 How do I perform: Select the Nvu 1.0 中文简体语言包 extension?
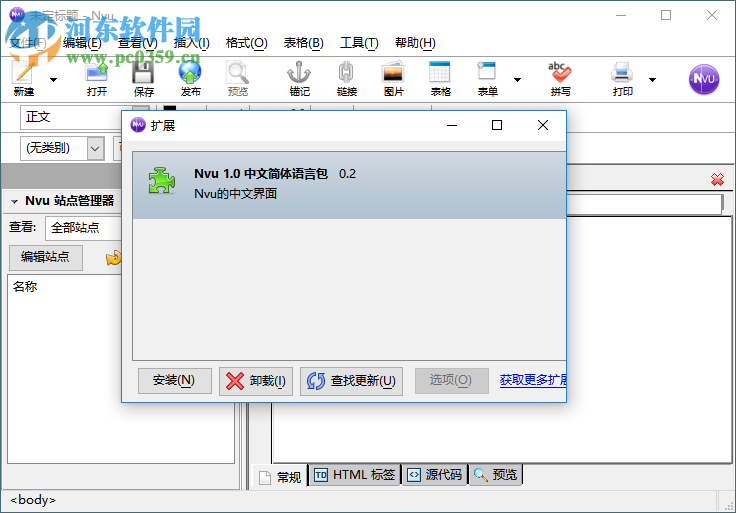pos(349,185)
